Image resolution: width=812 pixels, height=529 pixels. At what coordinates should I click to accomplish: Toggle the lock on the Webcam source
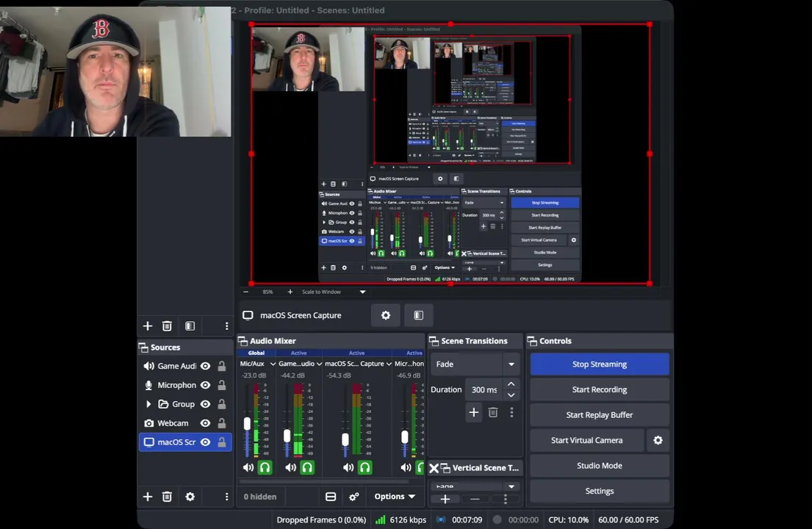click(x=222, y=423)
